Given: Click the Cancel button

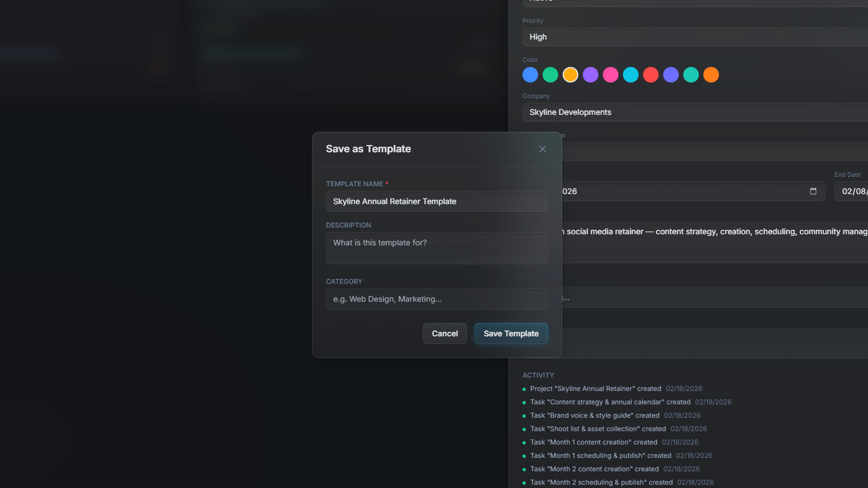Looking at the screenshot, I should click(x=444, y=334).
